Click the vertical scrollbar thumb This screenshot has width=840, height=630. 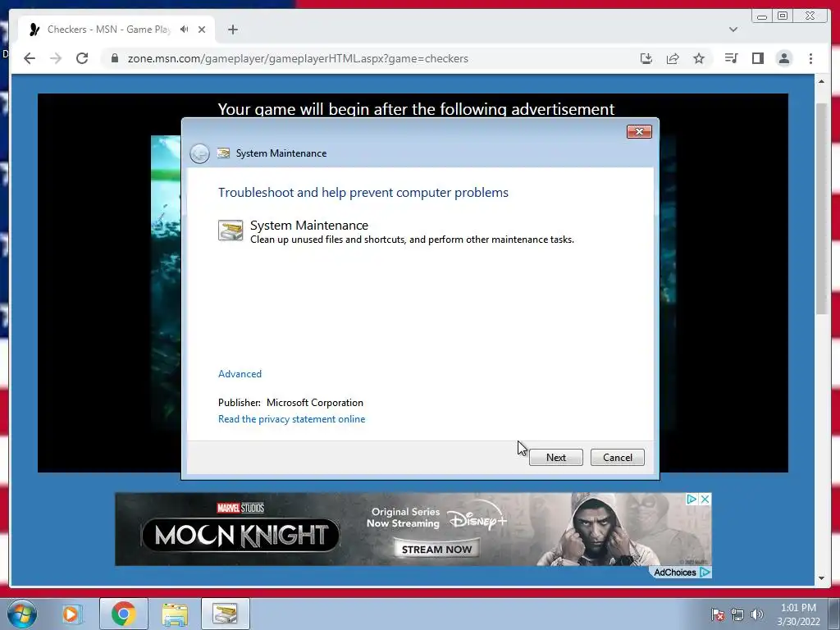[821, 209]
